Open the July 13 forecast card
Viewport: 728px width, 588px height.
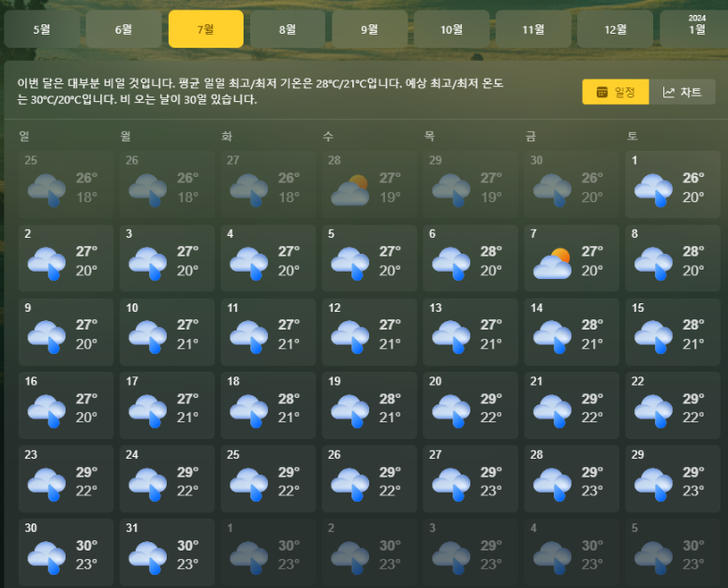click(470, 331)
